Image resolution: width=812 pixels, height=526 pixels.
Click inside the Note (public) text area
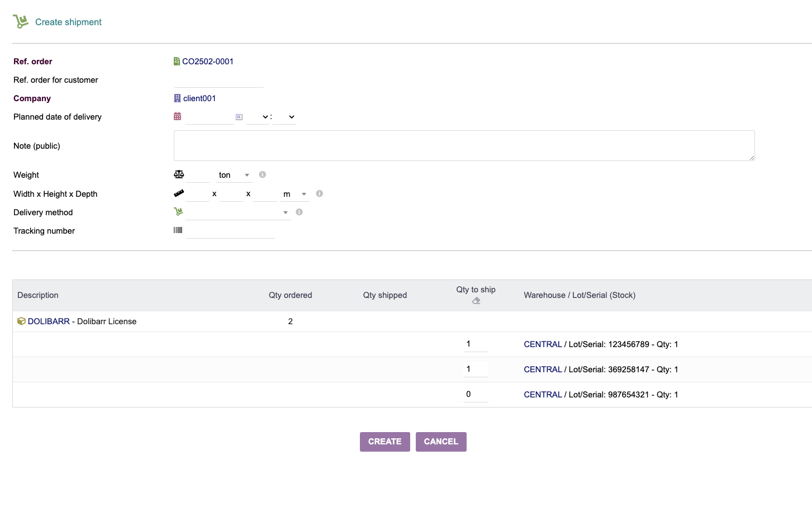pos(464,145)
